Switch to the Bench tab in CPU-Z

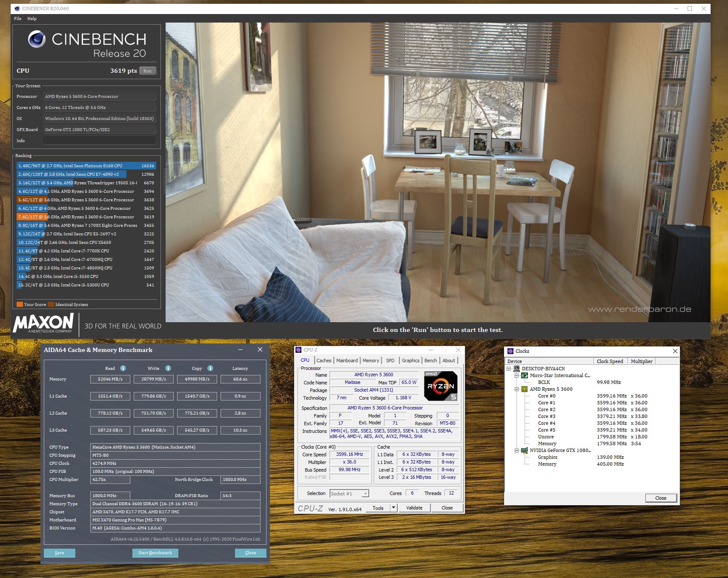pyautogui.click(x=431, y=361)
